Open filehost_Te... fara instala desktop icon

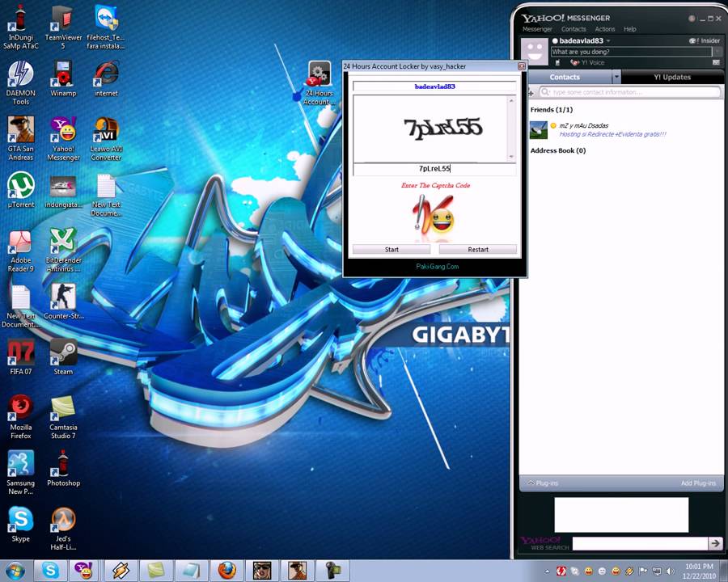coord(106,27)
